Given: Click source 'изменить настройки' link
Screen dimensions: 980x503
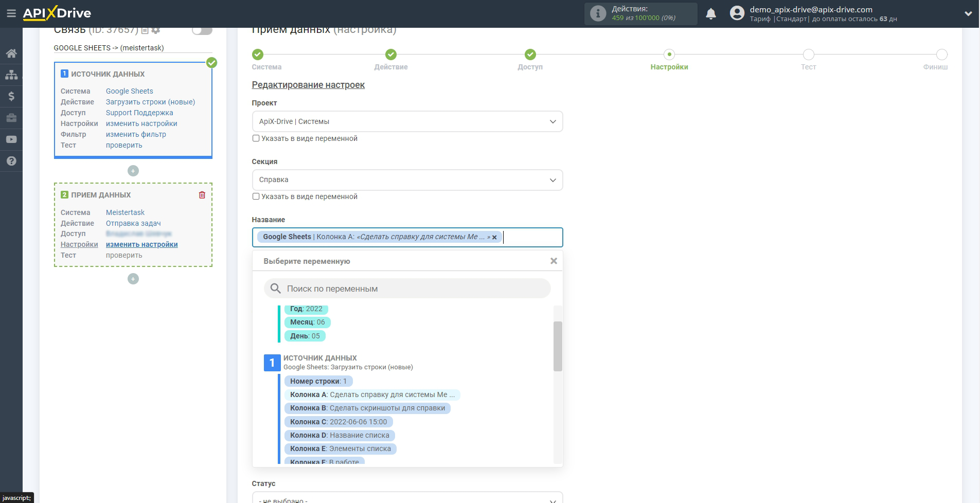Looking at the screenshot, I should [141, 123].
